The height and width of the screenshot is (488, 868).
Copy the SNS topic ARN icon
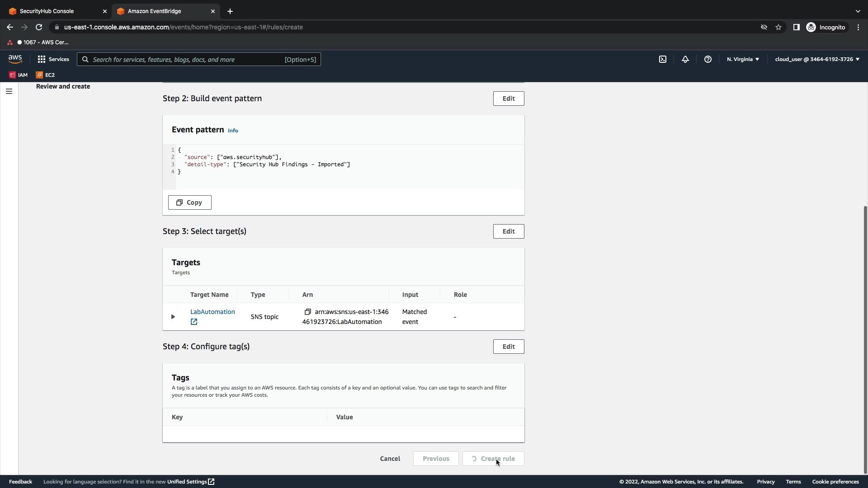(x=308, y=312)
